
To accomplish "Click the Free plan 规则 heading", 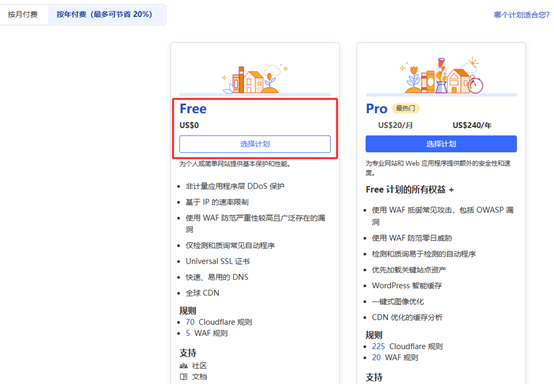I will 188,311.
